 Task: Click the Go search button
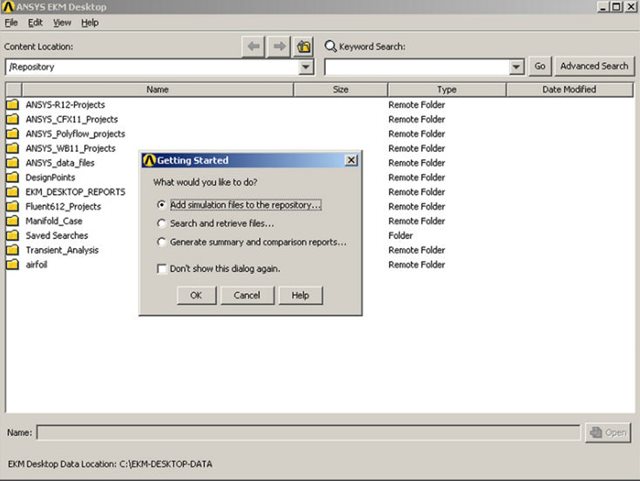tap(540, 66)
